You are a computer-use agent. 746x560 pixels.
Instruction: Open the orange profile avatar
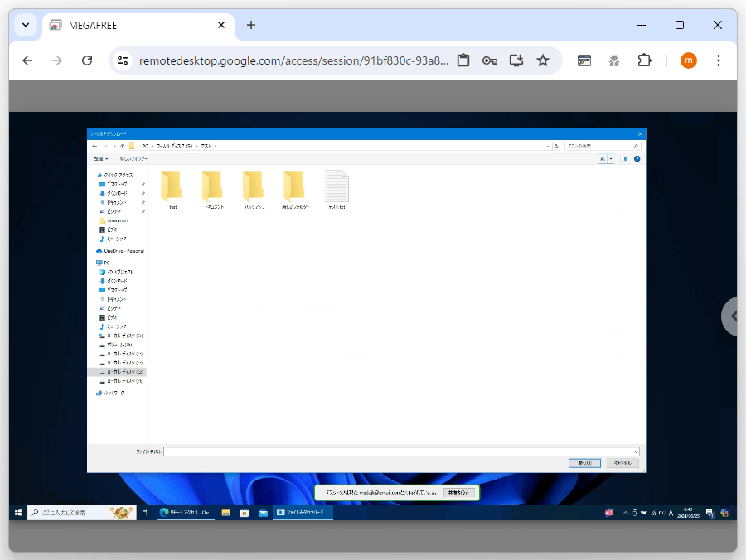(x=689, y=60)
